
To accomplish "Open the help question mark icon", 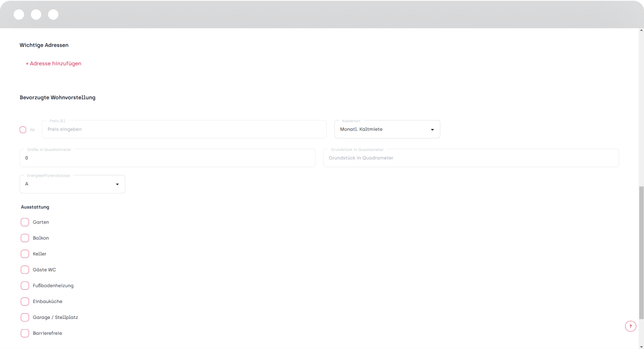I will click(x=630, y=326).
